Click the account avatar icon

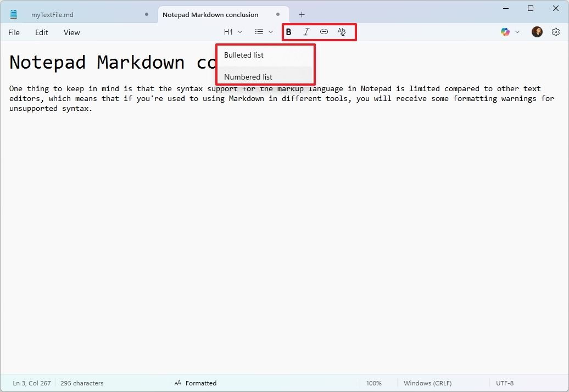tap(537, 32)
